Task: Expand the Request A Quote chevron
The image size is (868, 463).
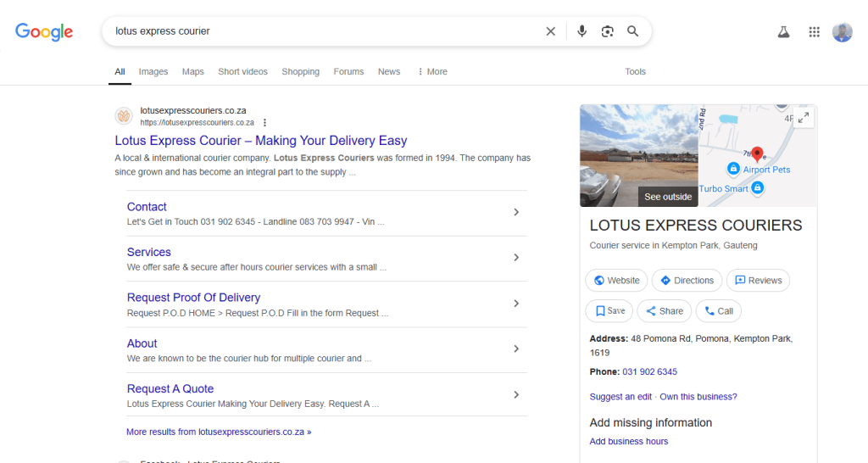Action: point(516,395)
